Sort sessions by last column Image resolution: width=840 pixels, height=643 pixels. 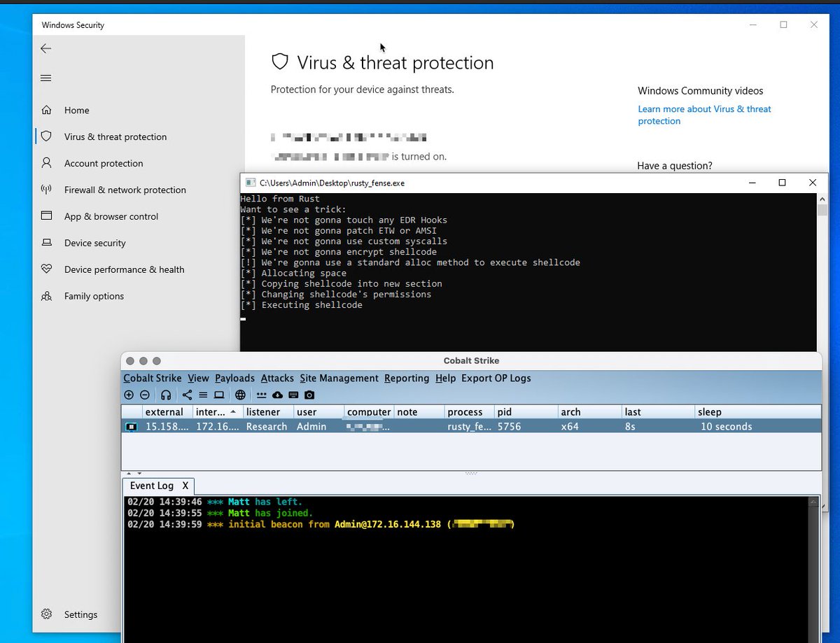(659, 412)
